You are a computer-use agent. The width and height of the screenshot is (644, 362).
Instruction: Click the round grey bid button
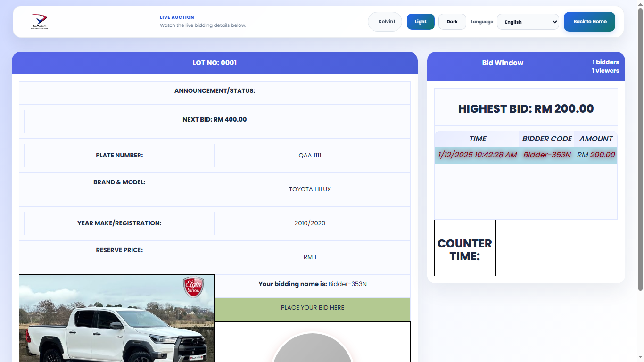pyautogui.click(x=313, y=347)
